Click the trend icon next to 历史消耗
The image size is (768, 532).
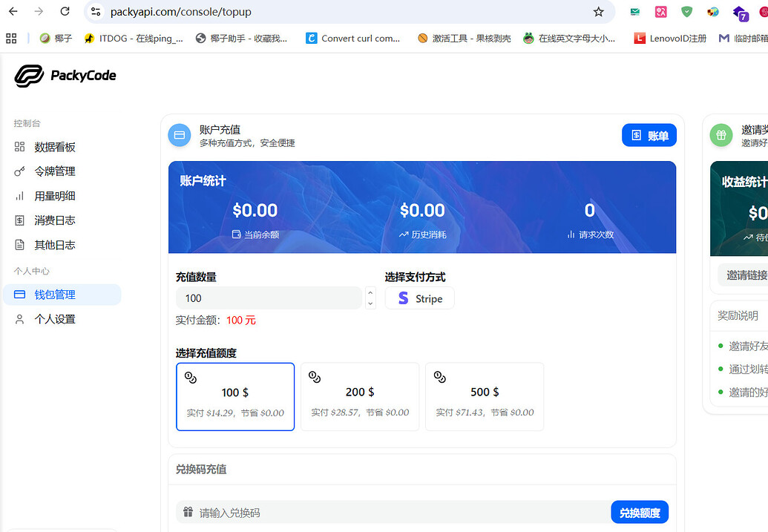pyautogui.click(x=404, y=234)
